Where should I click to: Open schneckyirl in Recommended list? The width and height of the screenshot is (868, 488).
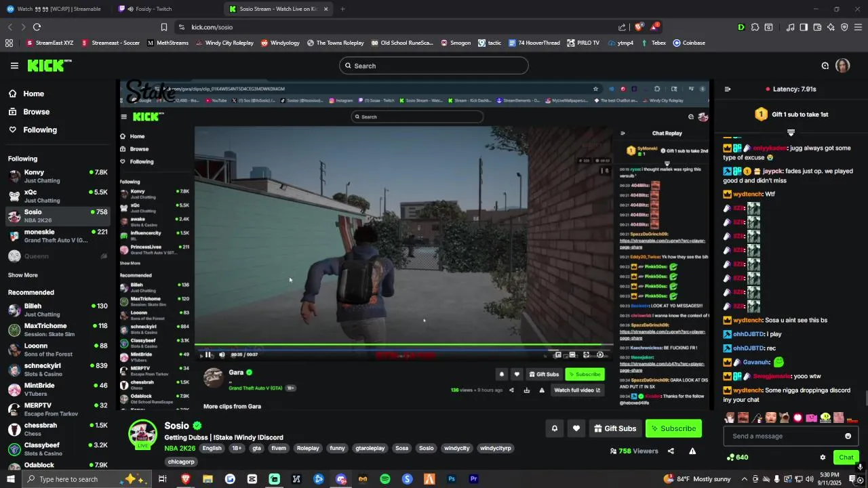58,369
